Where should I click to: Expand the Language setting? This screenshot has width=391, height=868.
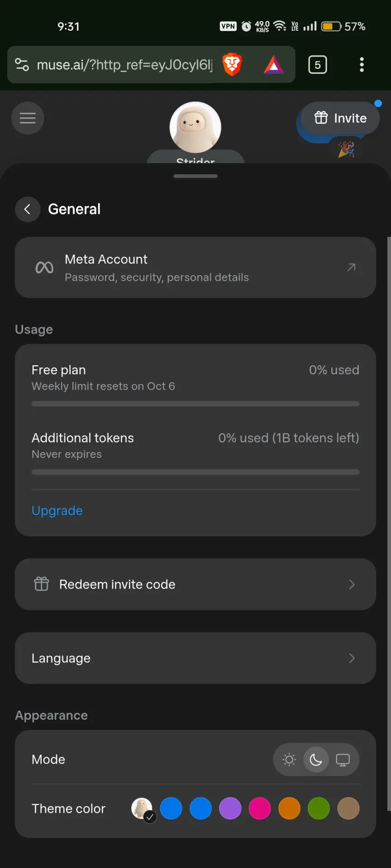coord(195,658)
